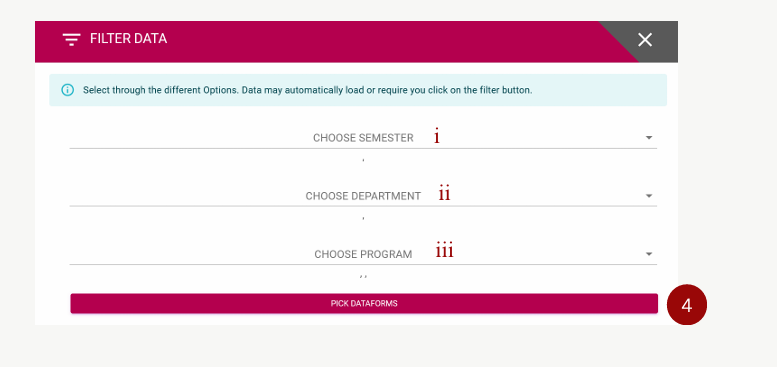The image size is (777, 367).
Task: Close the Filter Data dialog with X
Action: 645,40
